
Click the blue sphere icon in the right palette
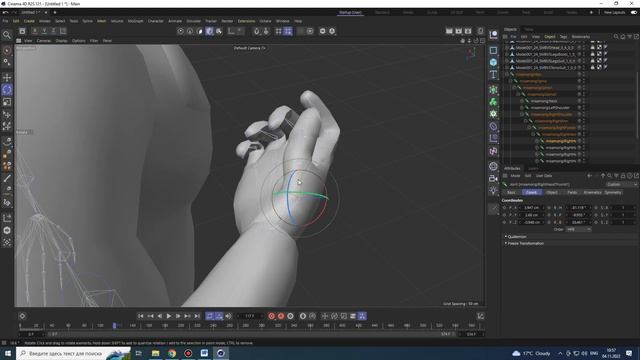[493, 62]
